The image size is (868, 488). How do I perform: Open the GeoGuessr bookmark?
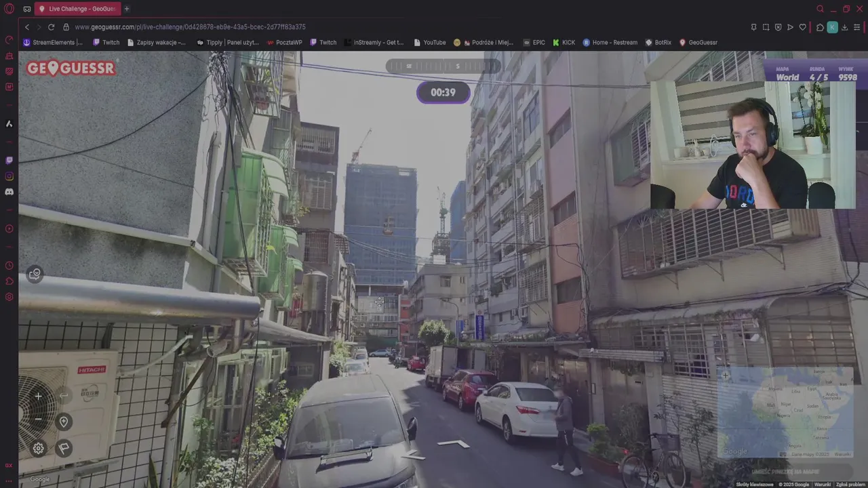coord(698,42)
